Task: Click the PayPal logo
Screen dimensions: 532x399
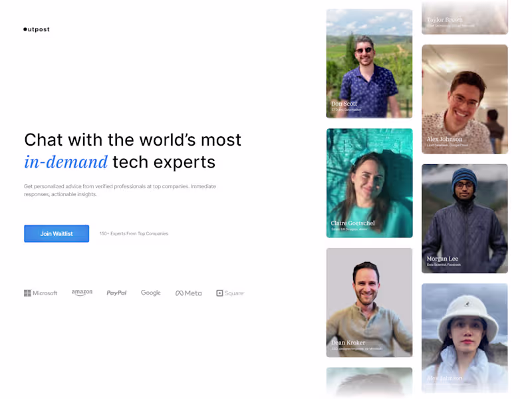Action: (x=116, y=293)
